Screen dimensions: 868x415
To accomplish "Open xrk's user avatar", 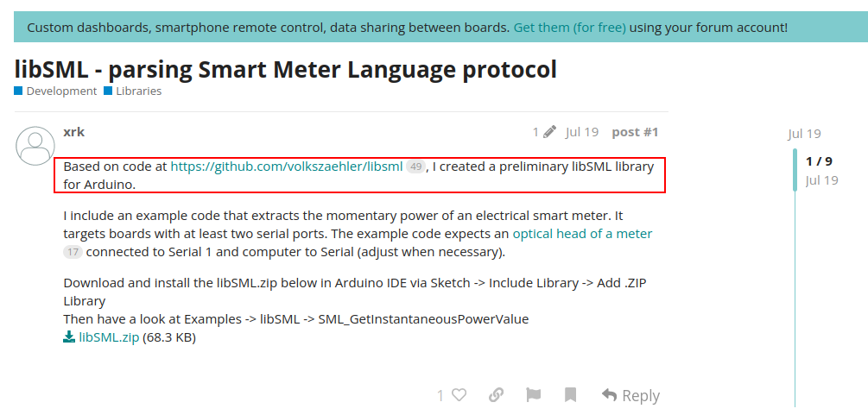I will (x=35, y=146).
